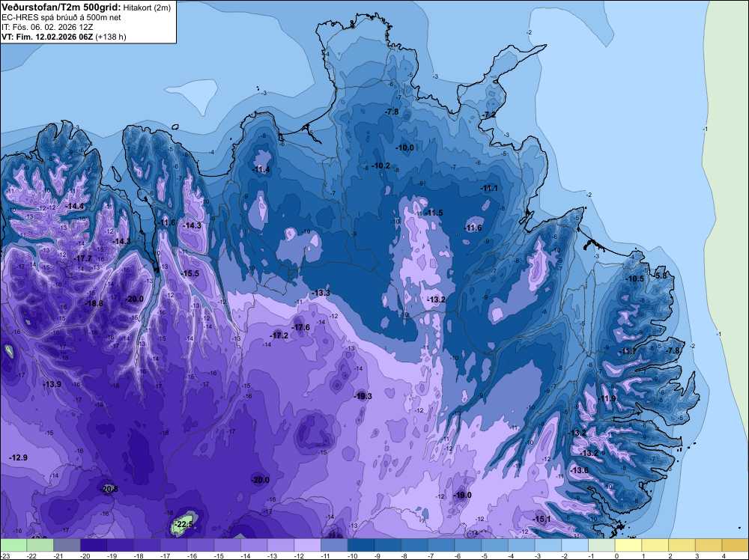The width and height of the screenshot is (749, 560).
Task: Click the legend swatch labeled -4
Action: click(521, 545)
